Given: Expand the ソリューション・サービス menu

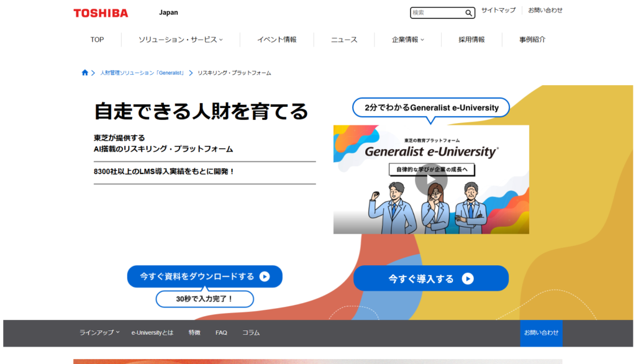Looking at the screenshot, I should click(x=181, y=39).
